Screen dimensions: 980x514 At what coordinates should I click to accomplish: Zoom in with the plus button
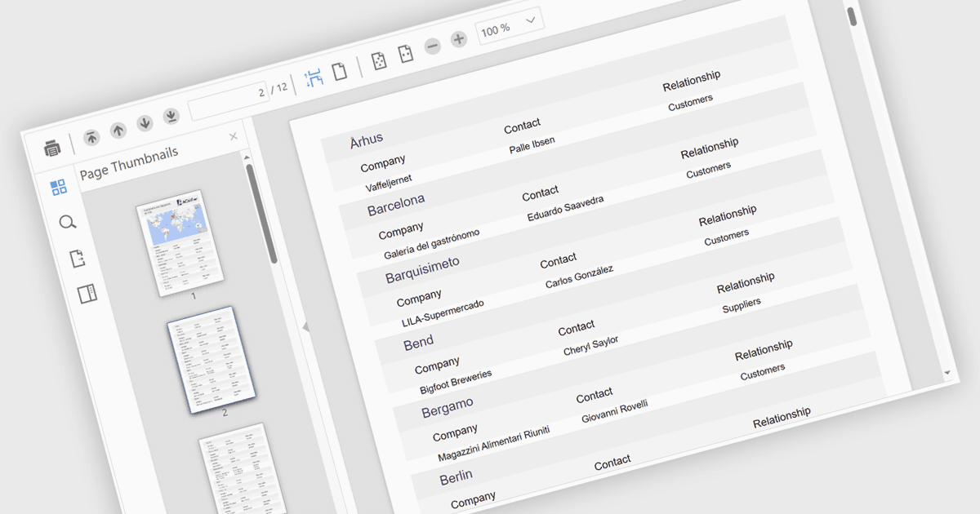click(x=459, y=39)
